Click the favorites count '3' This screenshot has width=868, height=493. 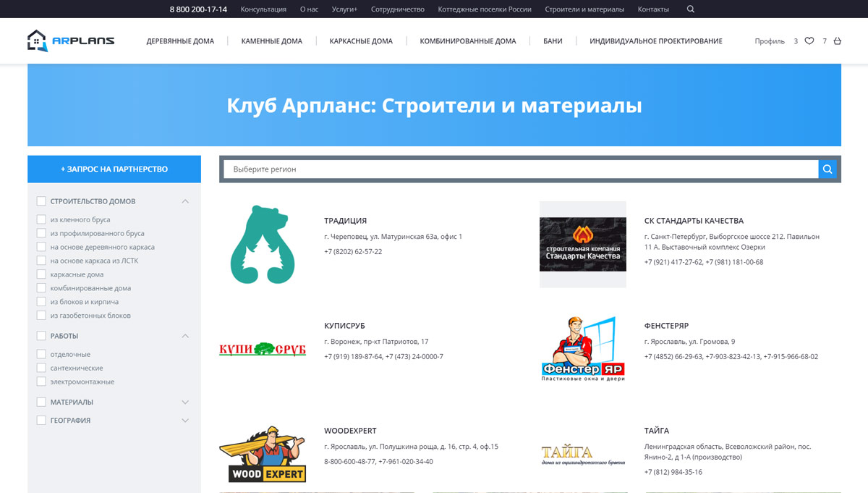click(796, 41)
